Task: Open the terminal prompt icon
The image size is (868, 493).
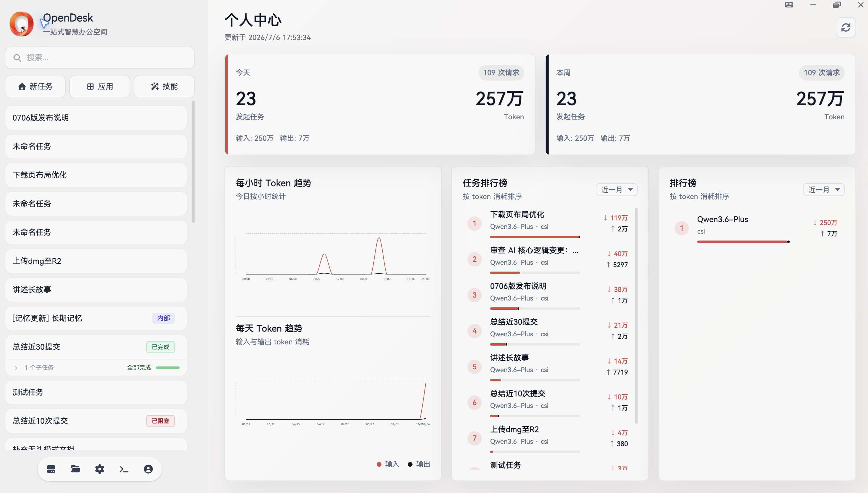Action: coord(124,469)
